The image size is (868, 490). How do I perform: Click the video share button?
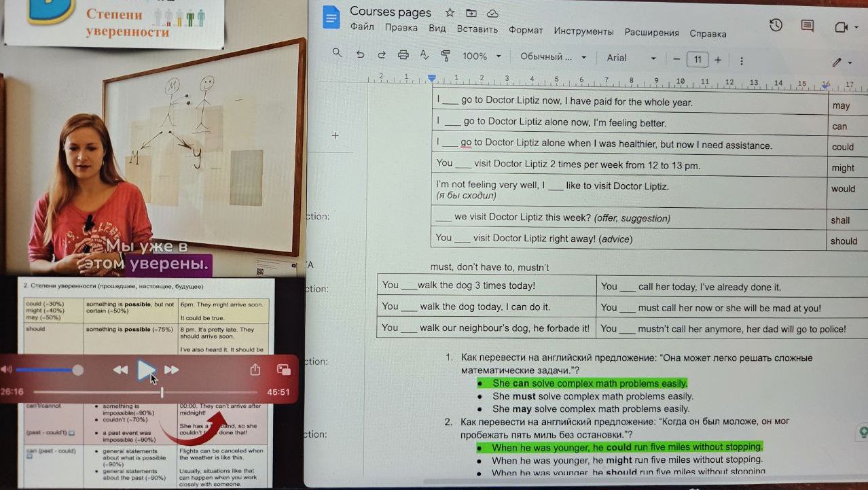(x=255, y=370)
